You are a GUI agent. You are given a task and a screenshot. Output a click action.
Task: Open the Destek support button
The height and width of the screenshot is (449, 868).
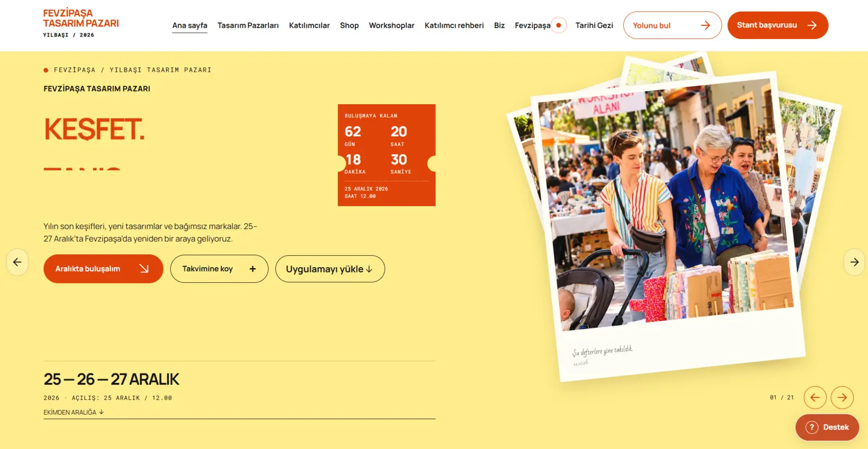pyautogui.click(x=827, y=427)
